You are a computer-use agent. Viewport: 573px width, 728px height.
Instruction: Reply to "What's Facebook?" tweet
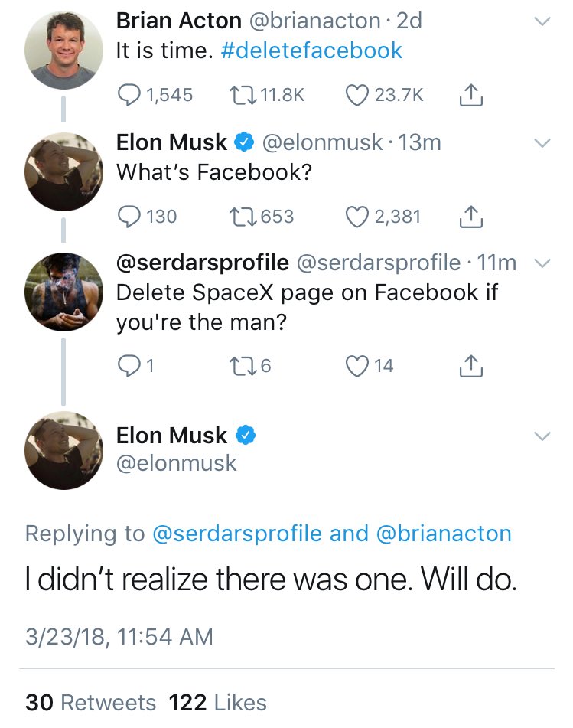coord(129,217)
